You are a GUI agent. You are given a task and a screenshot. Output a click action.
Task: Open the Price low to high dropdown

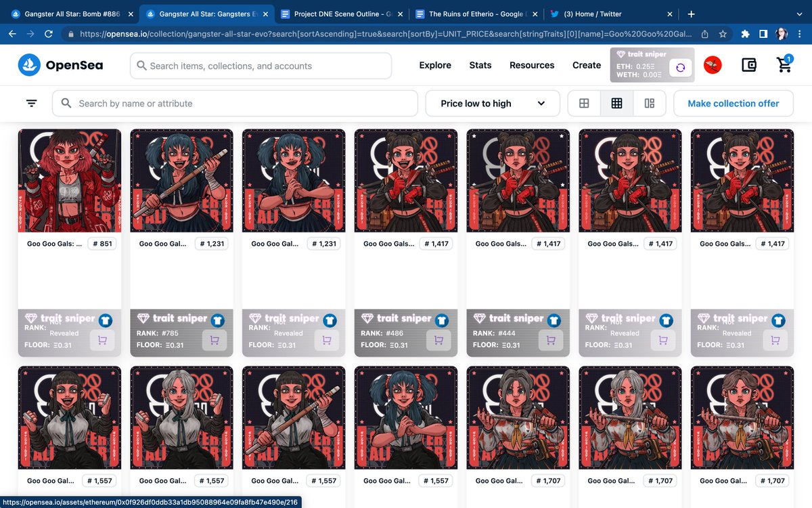(x=493, y=103)
